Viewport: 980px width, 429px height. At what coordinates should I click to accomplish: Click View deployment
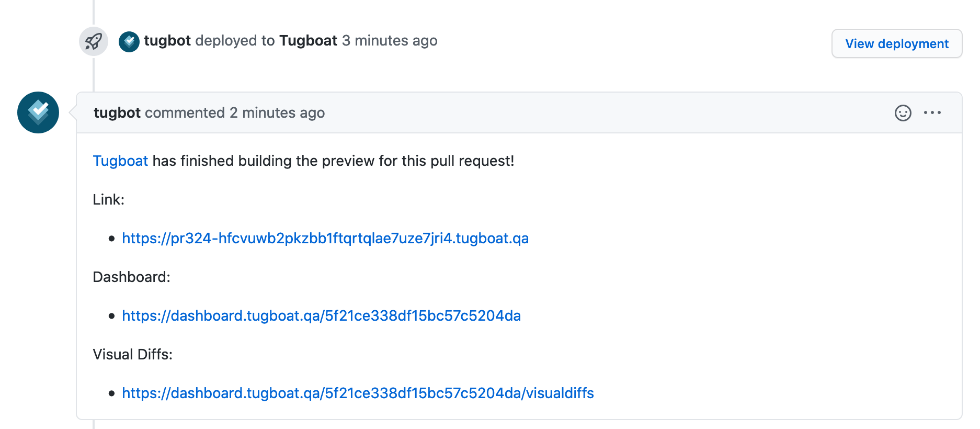pyautogui.click(x=896, y=43)
